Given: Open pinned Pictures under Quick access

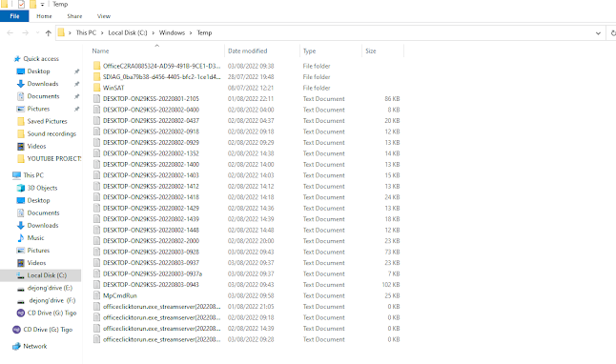Looking at the screenshot, I should 38,109.
